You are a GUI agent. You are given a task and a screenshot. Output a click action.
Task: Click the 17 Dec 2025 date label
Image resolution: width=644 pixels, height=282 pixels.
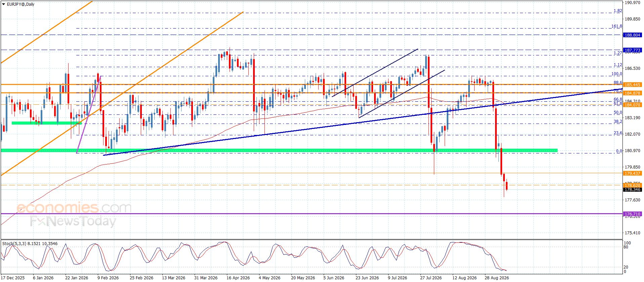13,278
